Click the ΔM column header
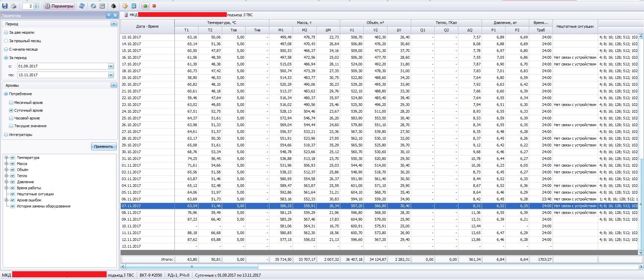This screenshot has width=644, height=280. point(328,30)
